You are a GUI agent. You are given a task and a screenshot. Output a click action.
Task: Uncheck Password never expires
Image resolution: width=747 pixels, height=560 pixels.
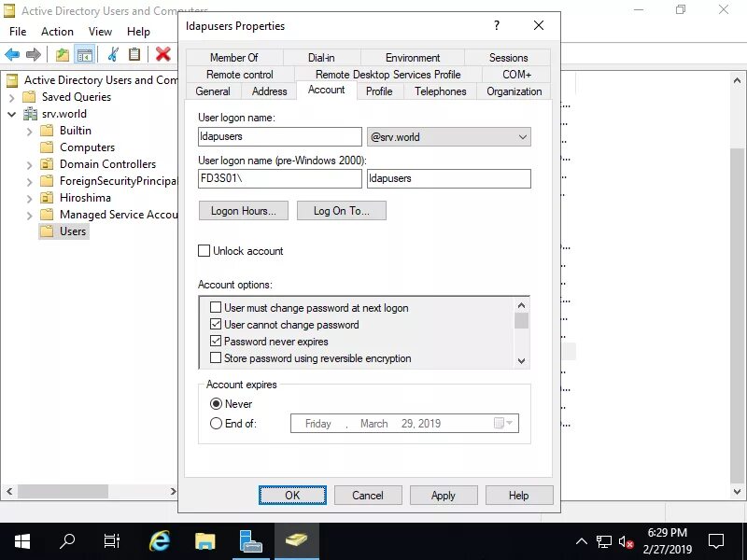pos(216,342)
